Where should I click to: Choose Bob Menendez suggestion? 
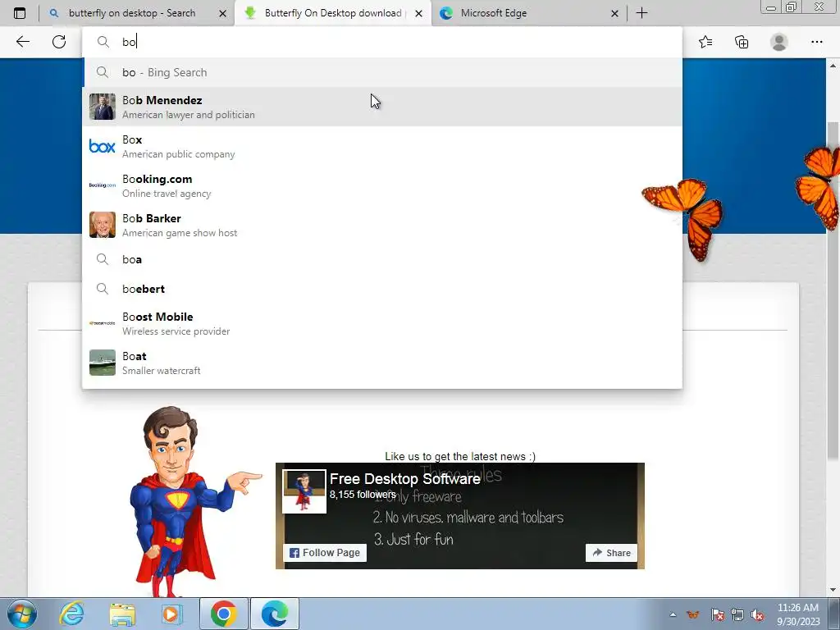(382, 107)
